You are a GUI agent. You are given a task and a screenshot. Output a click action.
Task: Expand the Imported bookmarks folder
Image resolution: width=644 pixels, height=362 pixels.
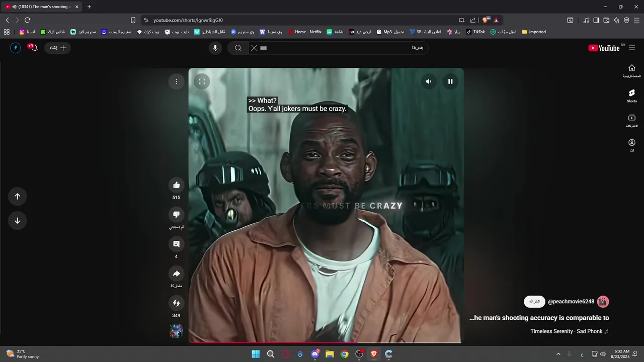pyautogui.click(x=534, y=32)
